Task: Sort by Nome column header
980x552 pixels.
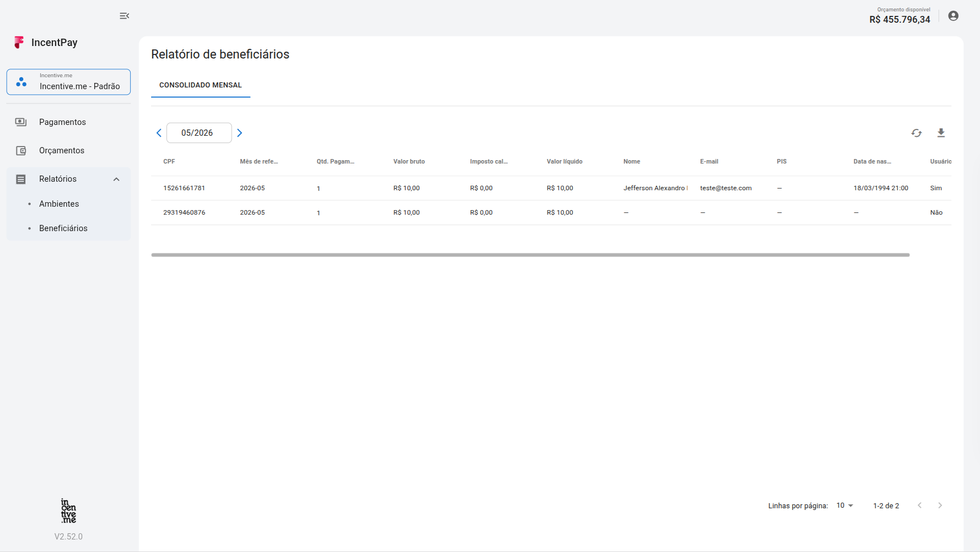Action: coord(632,162)
